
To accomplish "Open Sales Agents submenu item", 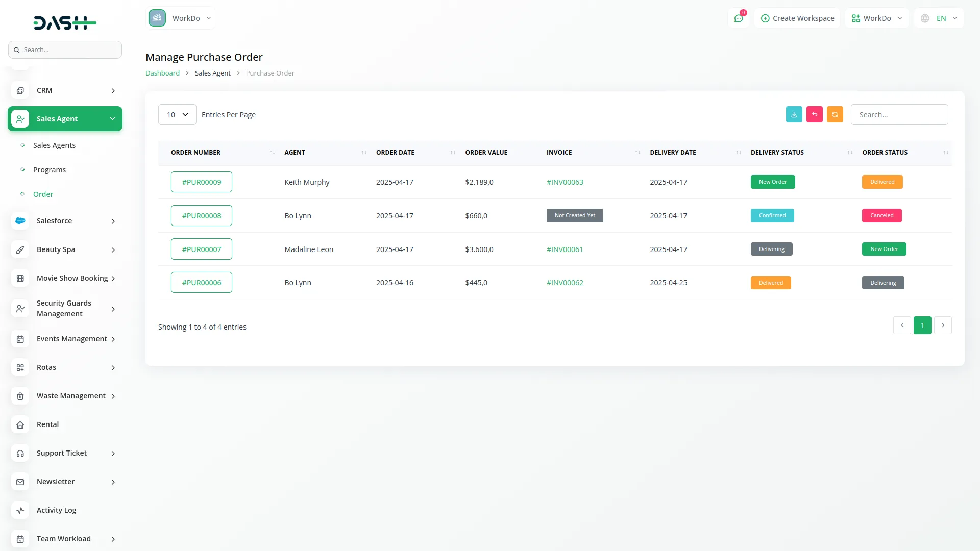I will pos(54,145).
